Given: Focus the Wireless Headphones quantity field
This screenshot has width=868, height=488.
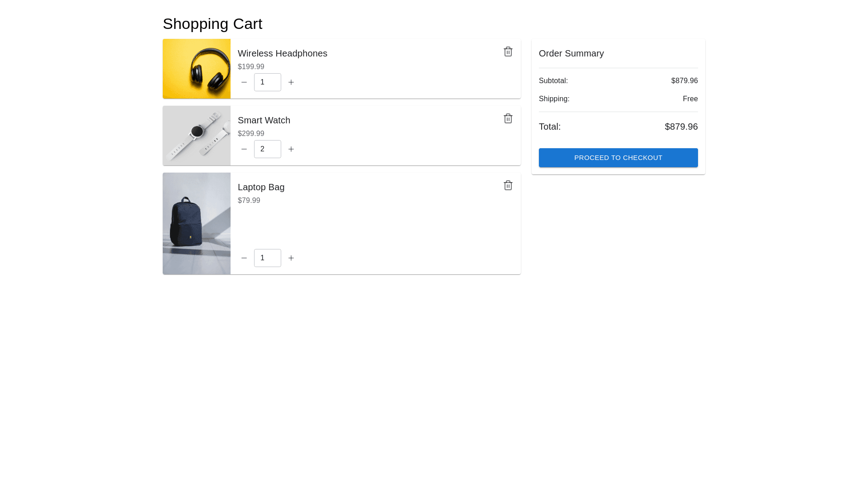Looking at the screenshot, I should pos(267,82).
